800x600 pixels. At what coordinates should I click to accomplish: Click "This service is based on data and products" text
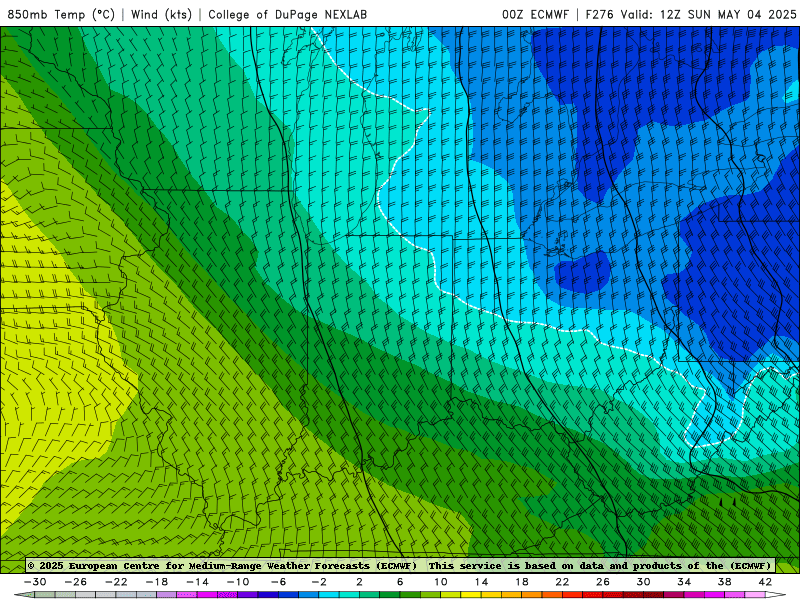pos(557,566)
